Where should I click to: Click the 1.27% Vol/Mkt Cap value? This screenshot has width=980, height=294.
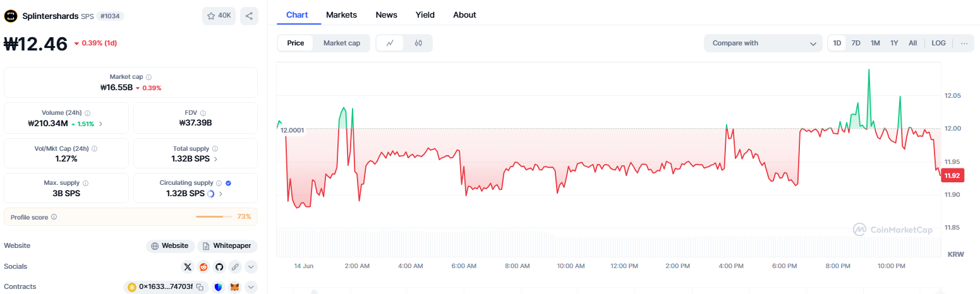pos(66,159)
